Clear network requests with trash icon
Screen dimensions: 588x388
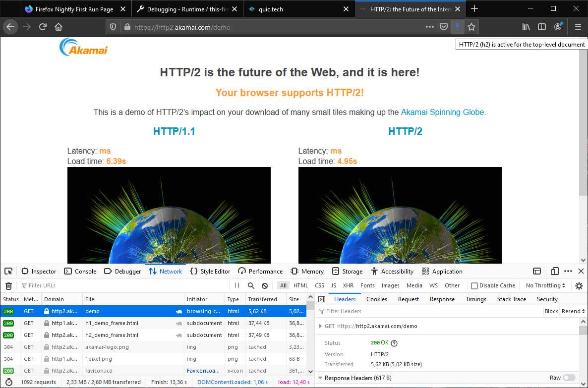tap(8, 285)
